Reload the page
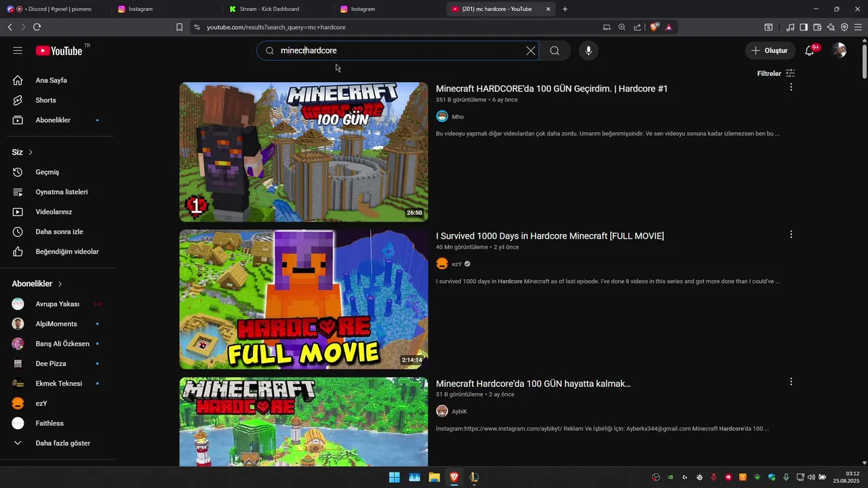The image size is (868, 488). click(x=37, y=27)
